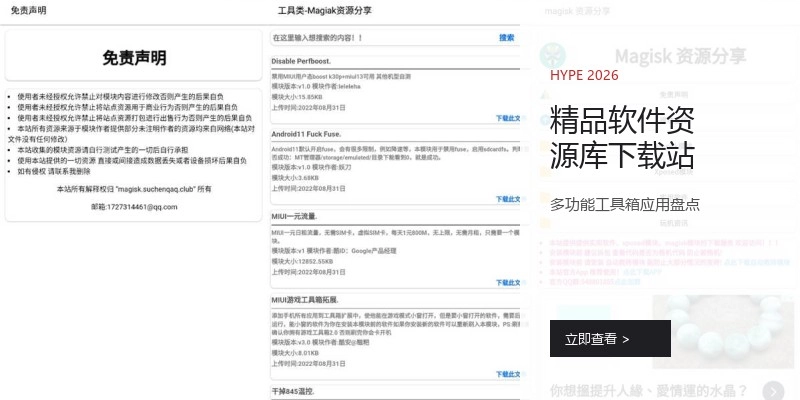Click the HYPE 2026 label
Screen dimensions: 800x400
click(584, 76)
